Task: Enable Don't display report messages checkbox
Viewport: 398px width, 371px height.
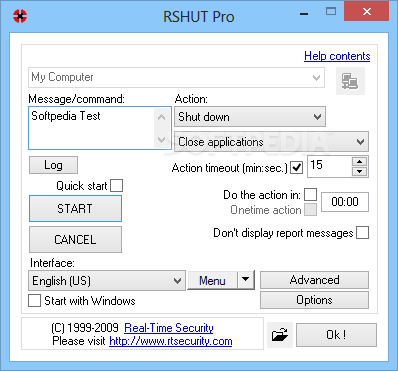Action: coord(362,233)
